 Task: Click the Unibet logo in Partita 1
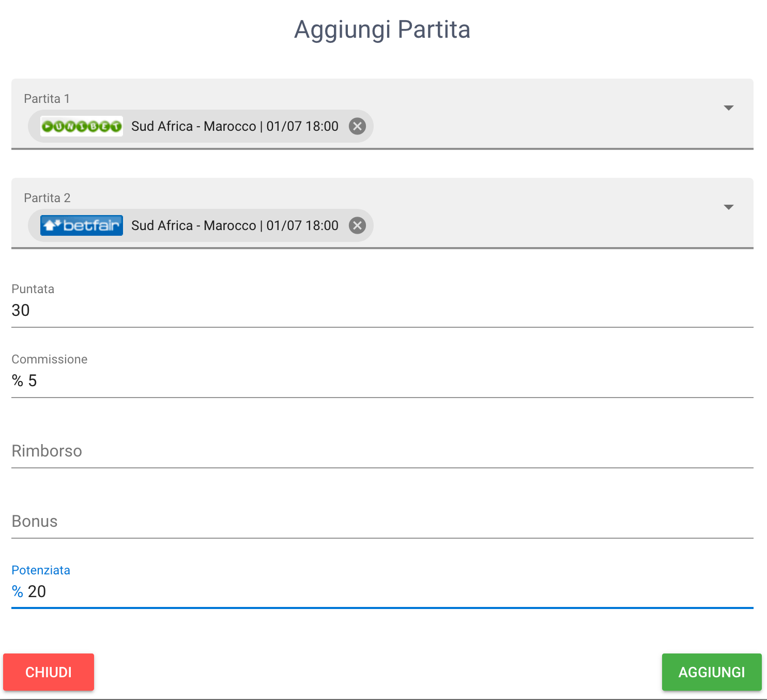click(82, 126)
